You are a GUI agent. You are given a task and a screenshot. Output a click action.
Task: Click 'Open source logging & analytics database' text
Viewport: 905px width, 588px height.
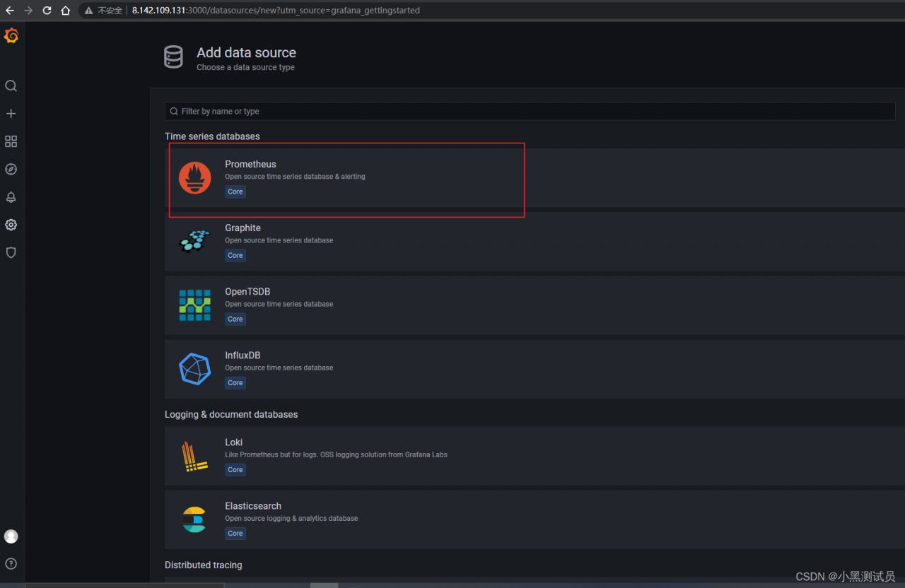[x=291, y=518]
